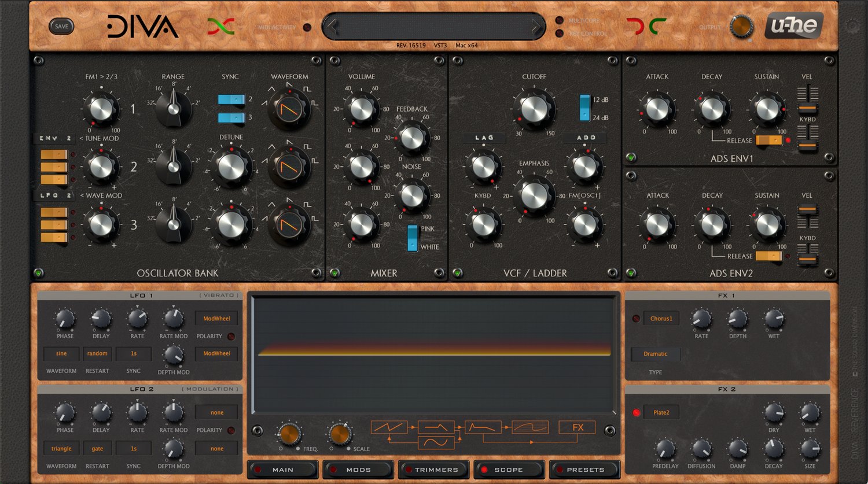Toggle the LFO 1 polarity LED
This screenshot has height=484, width=868.
pyautogui.click(x=231, y=337)
